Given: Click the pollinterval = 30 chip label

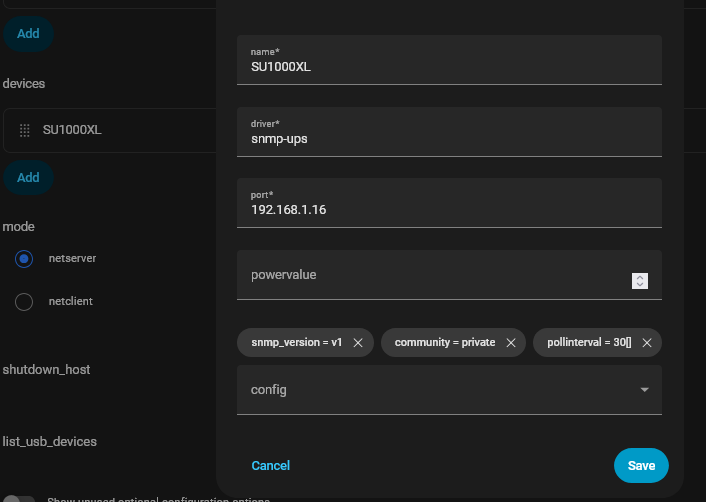Looking at the screenshot, I should click(x=589, y=342).
